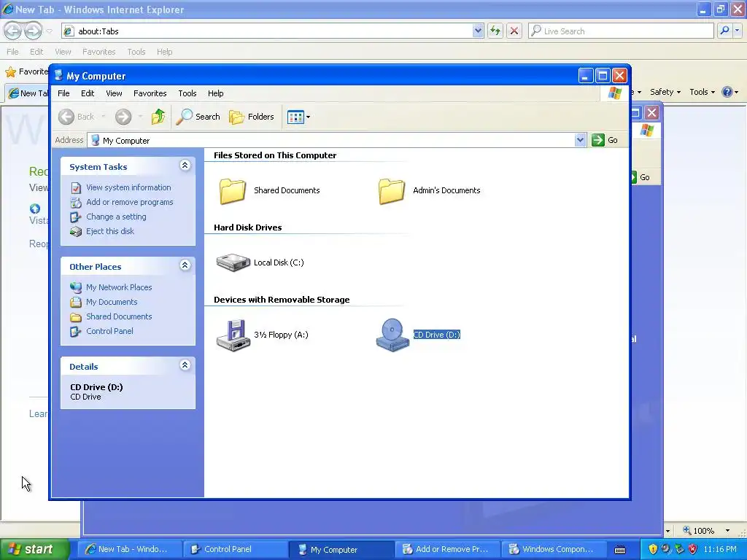Viewport: 747px width, 560px height.
Task: Click the taskbar clock showing 11:16 PM
Action: point(719,549)
